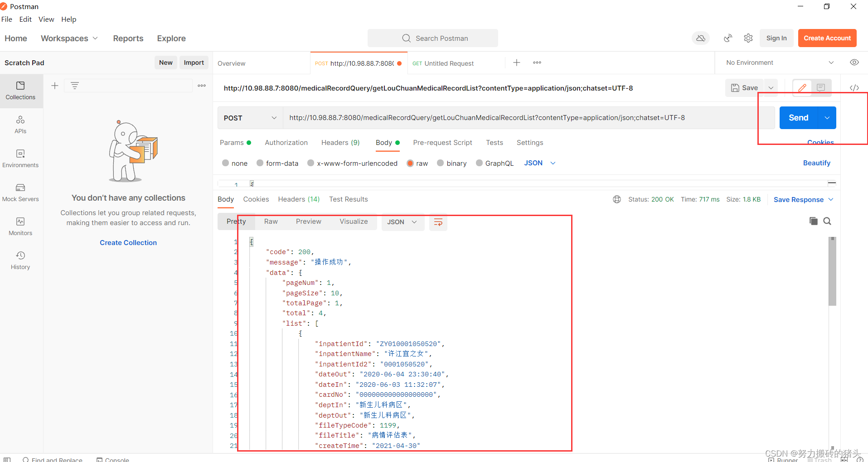
Task: Click the pencil edit mode icon
Action: tap(802, 87)
